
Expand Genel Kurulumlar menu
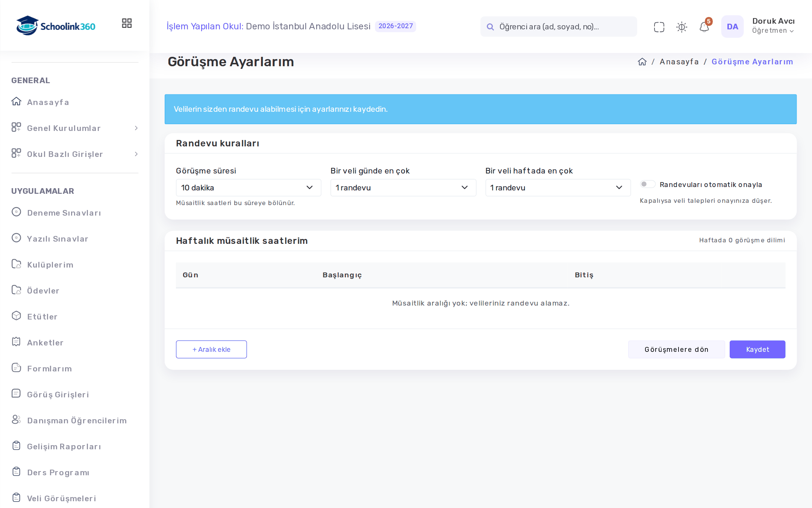[x=75, y=128]
